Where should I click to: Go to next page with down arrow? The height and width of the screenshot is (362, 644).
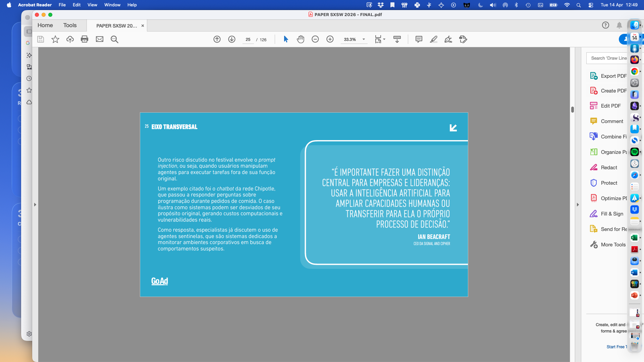click(232, 39)
